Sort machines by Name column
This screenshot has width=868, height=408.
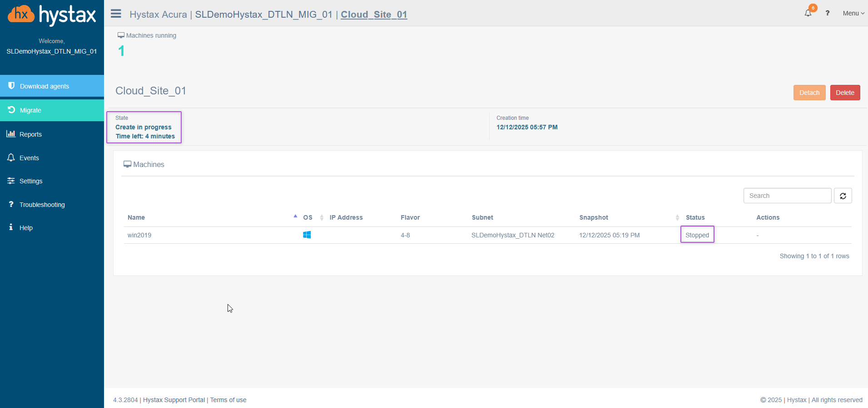tap(136, 217)
